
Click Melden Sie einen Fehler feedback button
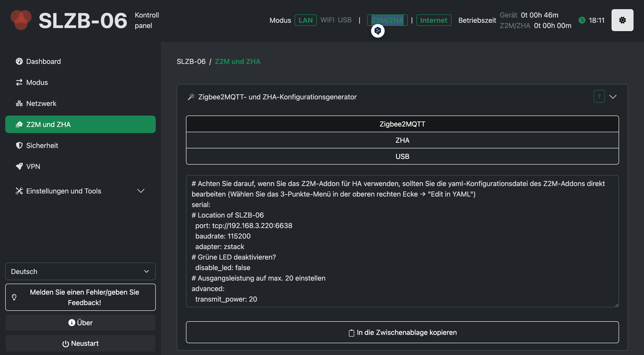[x=81, y=297]
